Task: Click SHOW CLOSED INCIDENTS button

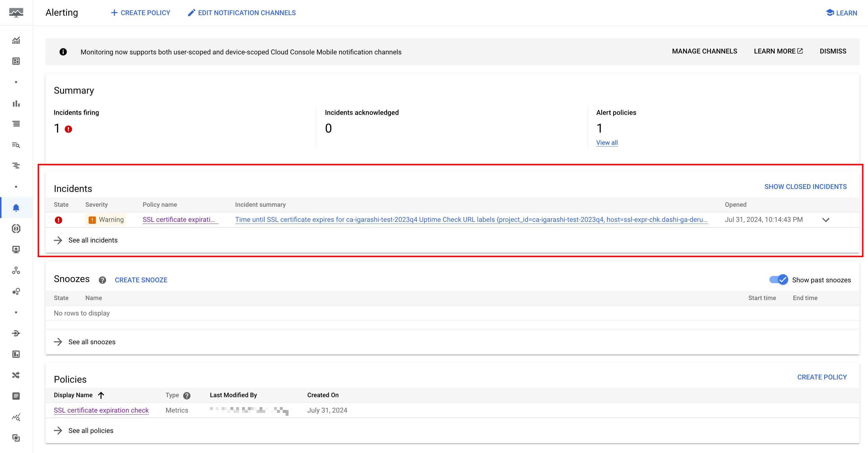Action: 805,187
